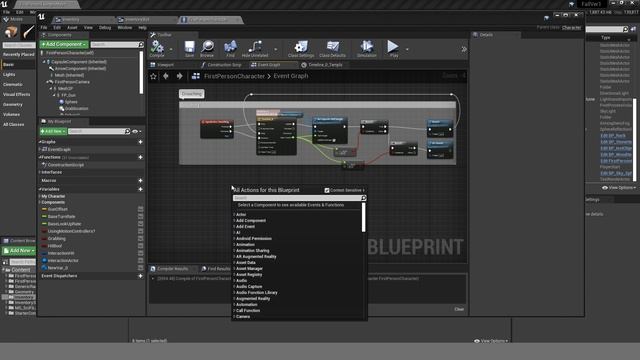Select the paint brush mode icon

pyautogui.click(x=28, y=32)
